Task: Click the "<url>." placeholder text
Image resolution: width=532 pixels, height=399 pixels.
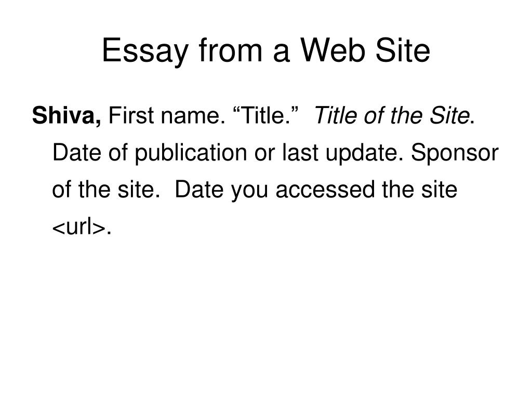Action: pyautogui.click(x=82, y=227)
